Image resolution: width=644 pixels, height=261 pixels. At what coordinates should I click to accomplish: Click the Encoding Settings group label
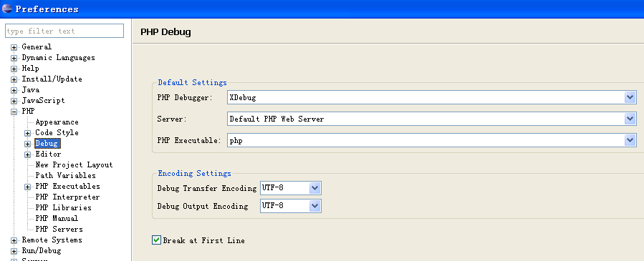coord(194,173)
